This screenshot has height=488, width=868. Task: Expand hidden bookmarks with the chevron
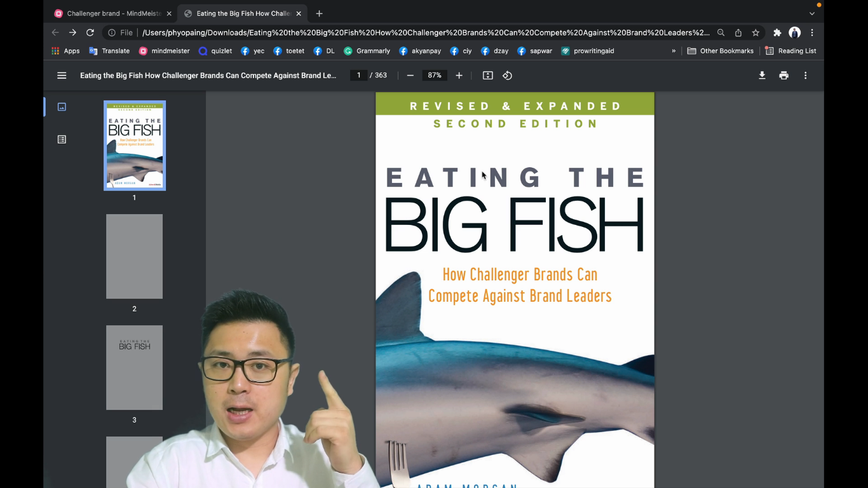click(x=674, y=51)
